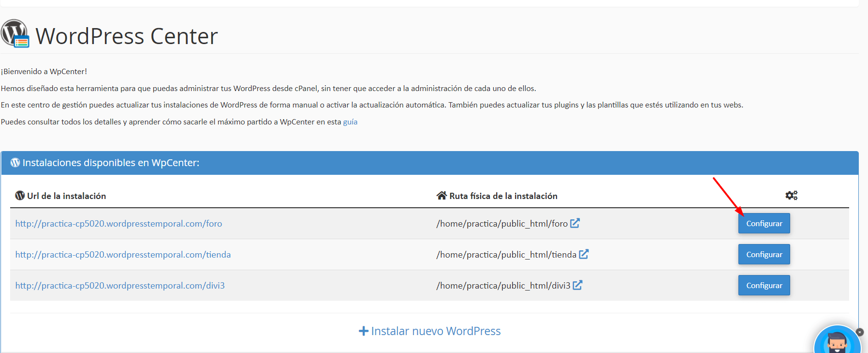Open the practica-cp5020 divi3 URL link
Screen dimensions: 868x353
click(x=120, y=286)
